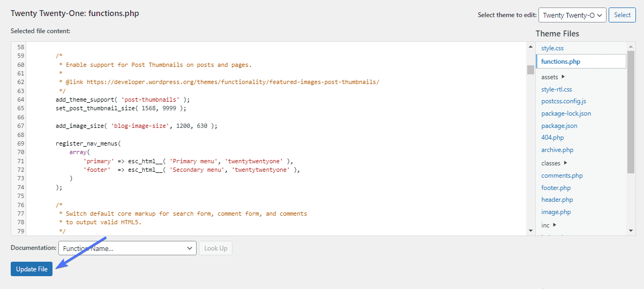Click line number 67 in gutter
This screenshot has width=644, height=289.
[21, 126]
